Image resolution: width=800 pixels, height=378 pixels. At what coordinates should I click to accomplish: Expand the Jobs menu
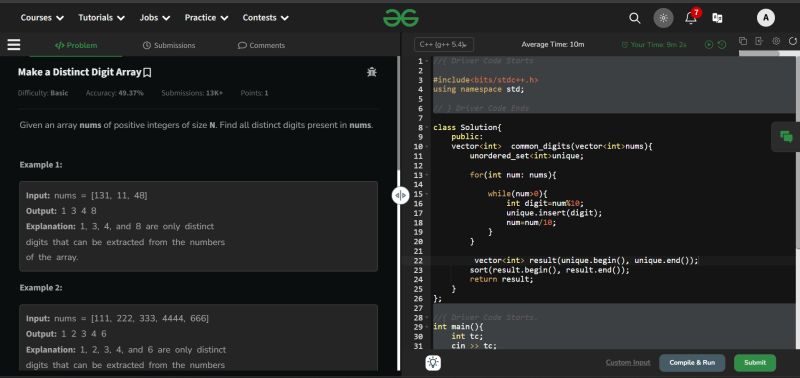coord(155,18)
